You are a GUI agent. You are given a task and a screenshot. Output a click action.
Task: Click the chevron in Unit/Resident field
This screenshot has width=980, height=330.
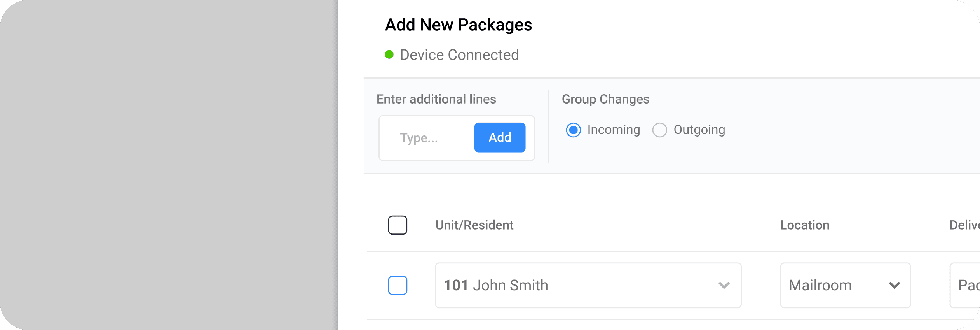(x=724, y=285)
